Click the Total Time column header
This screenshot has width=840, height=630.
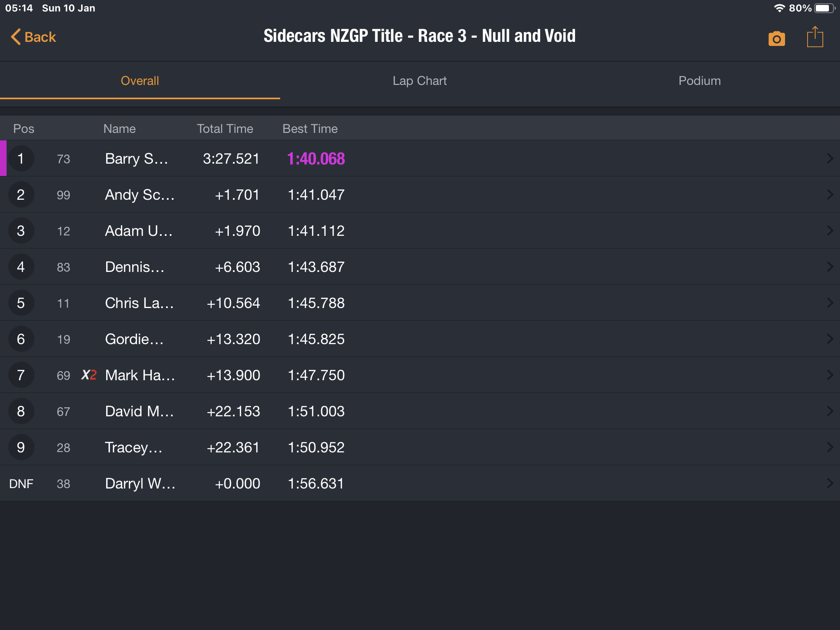(x=225, y=129)
